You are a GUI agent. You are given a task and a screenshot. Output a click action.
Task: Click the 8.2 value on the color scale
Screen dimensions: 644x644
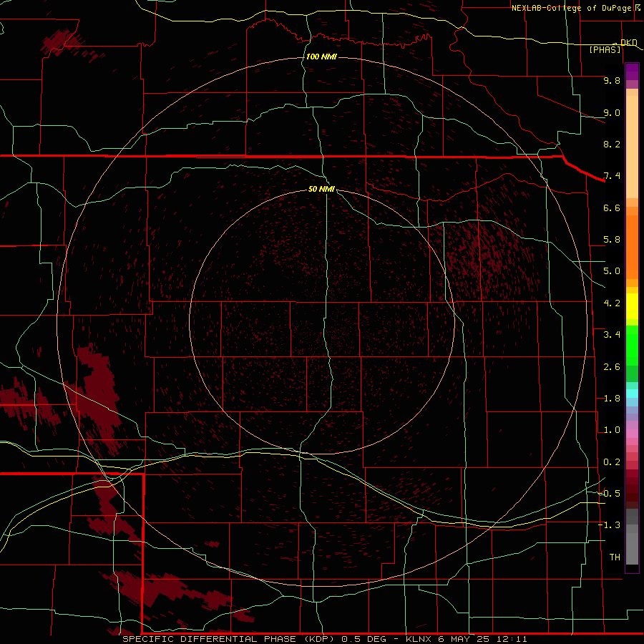(612, 144)
